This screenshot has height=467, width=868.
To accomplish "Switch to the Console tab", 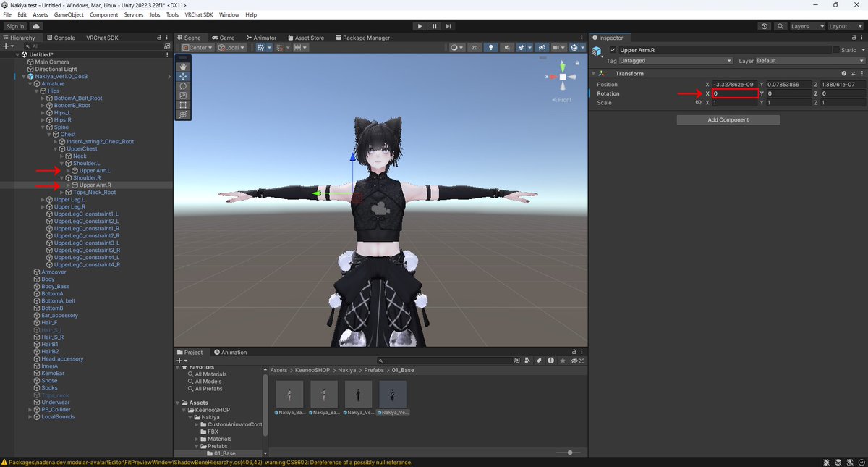I will 61,38.
